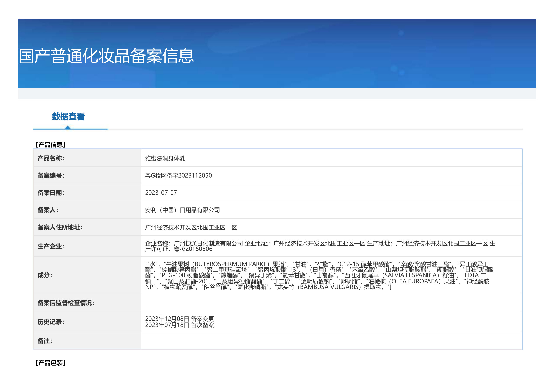The width and height of the screenshot is (555, 392).
Task: Click the 生产企业 row label
Action: 51,246
